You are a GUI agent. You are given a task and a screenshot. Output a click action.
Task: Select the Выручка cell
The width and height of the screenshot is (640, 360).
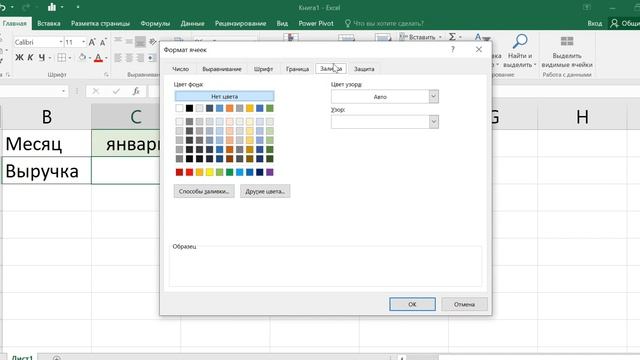(x=47, y=170)
